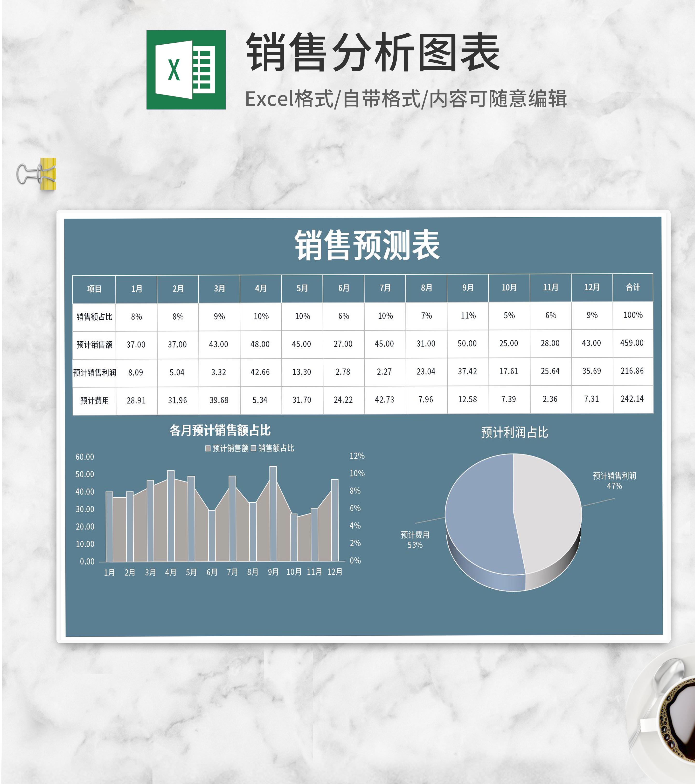Select the cell with value 42.66
The image size is (695, 784).
[260, 372]
